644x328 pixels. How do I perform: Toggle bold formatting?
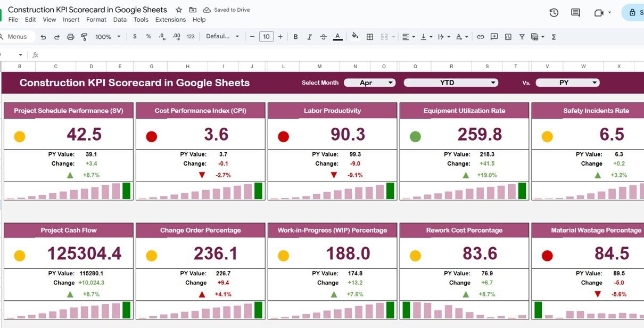295,37
